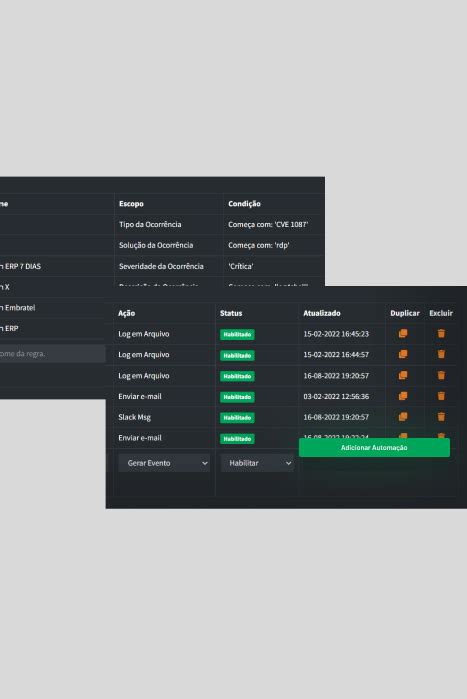467x699 pixels.
Task: Delete the rule updated 15-02-2022 16:45:23
Action: click(x=441, y=333)
